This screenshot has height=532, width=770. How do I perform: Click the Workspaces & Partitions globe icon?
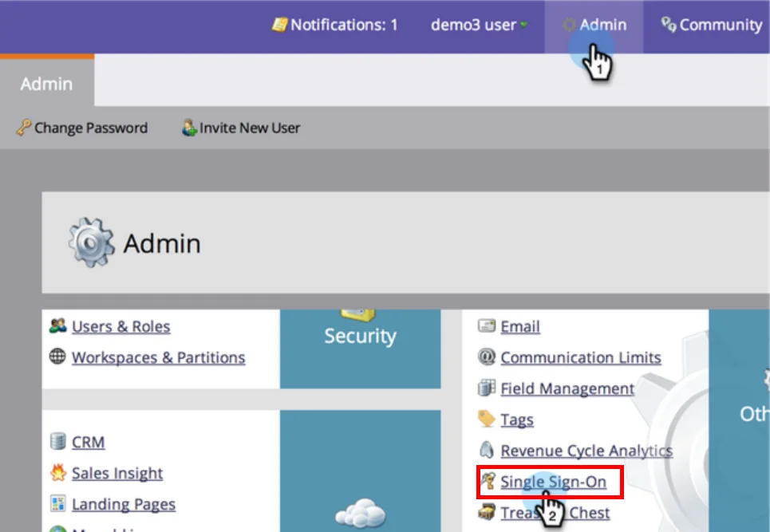pyautogui.click(x=57, y=357)
